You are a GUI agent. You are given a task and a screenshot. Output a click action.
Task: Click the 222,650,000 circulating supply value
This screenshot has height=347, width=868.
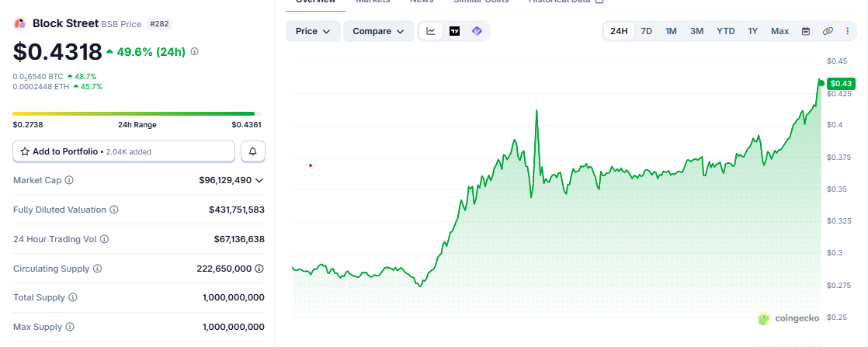[224, 269]
